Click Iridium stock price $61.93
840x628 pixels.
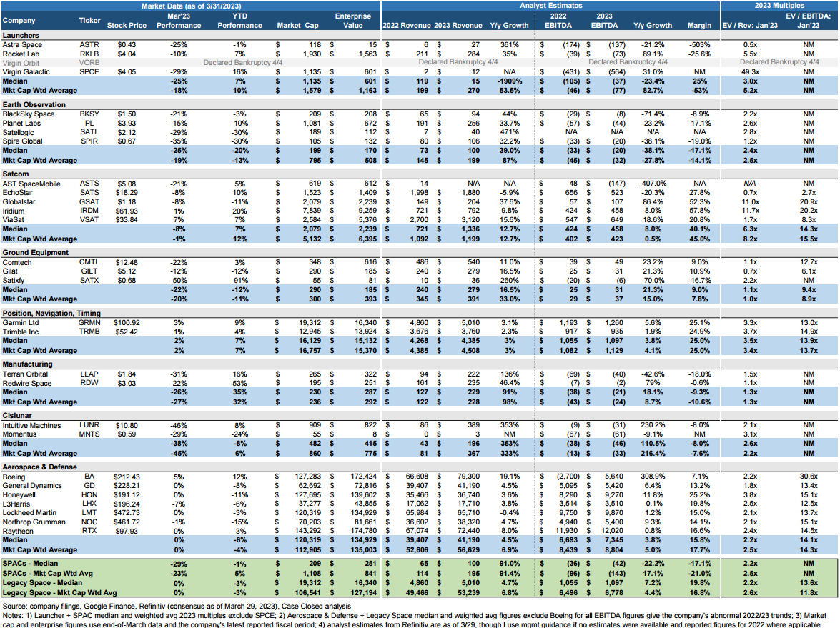(127, 211)
